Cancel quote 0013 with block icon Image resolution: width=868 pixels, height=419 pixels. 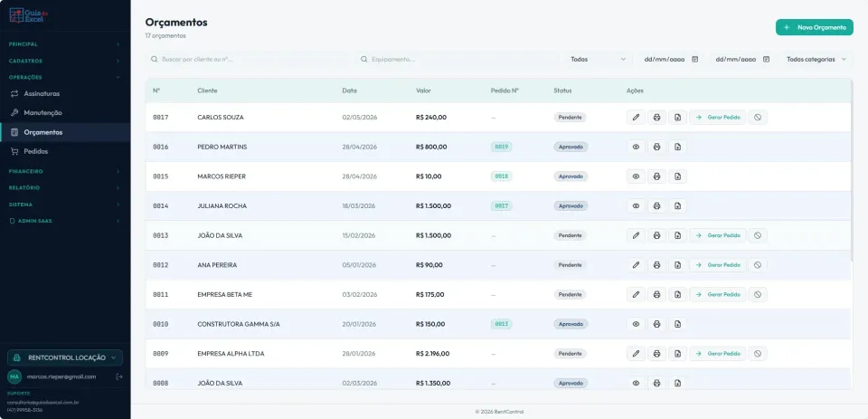(x=758, y=235)
